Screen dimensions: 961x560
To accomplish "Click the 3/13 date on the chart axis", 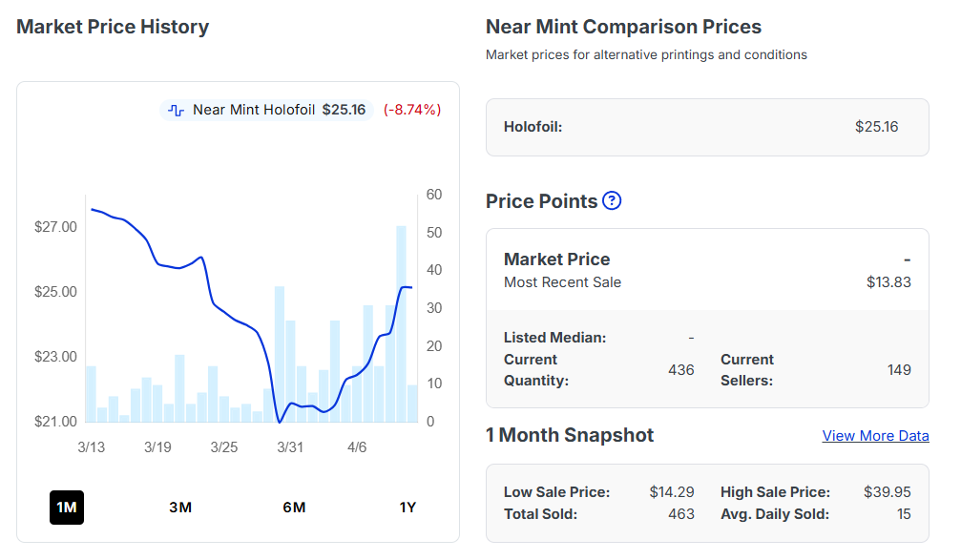I will tap(92, 446).
